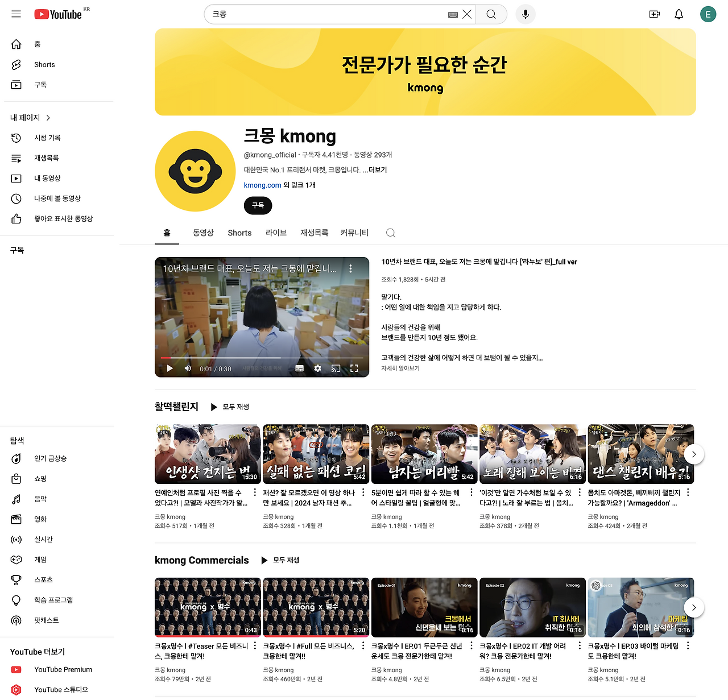The width and height of the screenshot is (728, 700).
Task: Open menu for 5분이면 쉽게 따라 video
Action: tap(471, 492)
